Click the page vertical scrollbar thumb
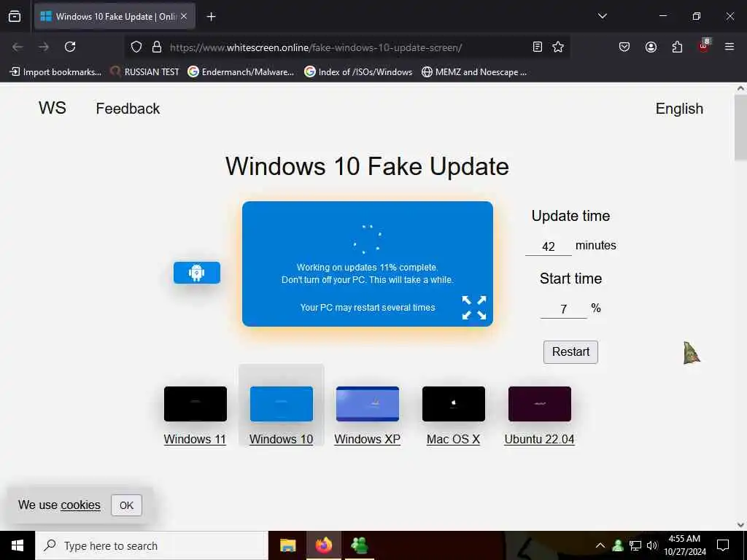Screen dimensions: 747x560 (740, 127)
